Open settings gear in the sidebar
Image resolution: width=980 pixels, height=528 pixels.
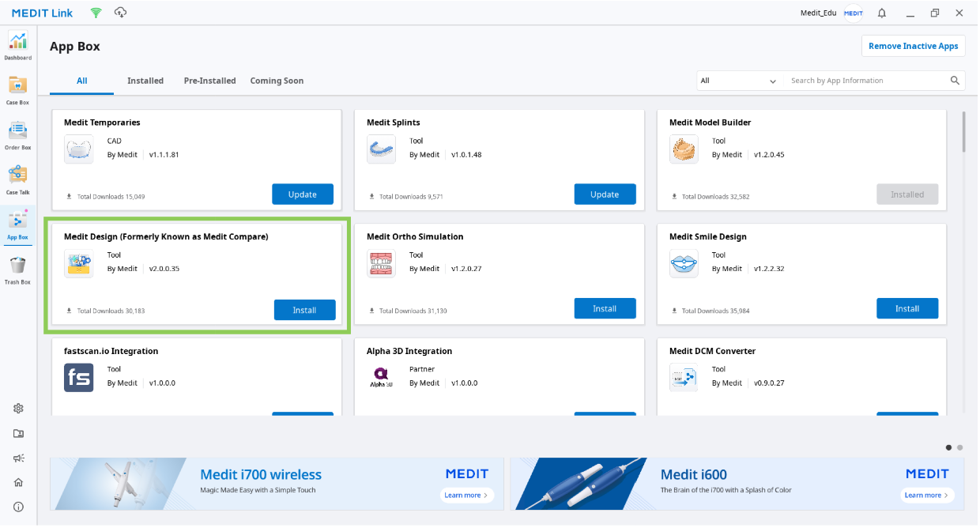[x=18, y=409]
